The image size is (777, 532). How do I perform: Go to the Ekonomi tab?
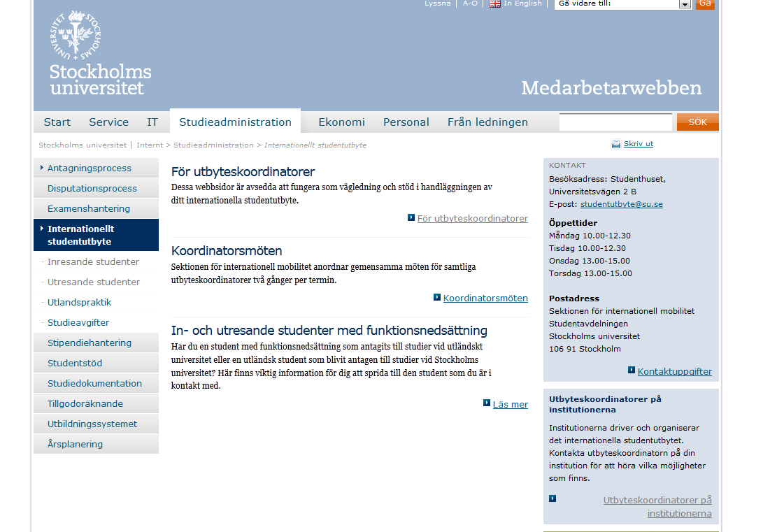pos(341,122)
